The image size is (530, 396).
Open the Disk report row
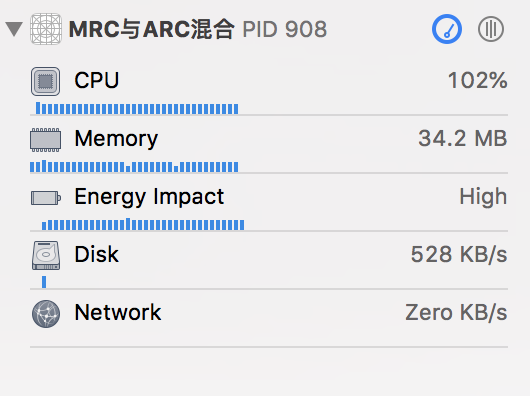coord(269,263)
